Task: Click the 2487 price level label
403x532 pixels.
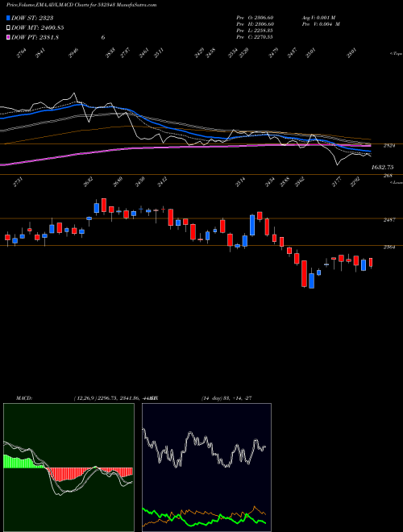Action: tap(388, 220)
